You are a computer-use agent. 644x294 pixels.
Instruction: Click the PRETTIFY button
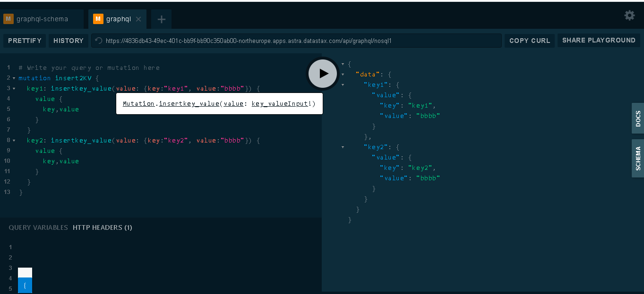pyautogui.click(x=25, y=40)
